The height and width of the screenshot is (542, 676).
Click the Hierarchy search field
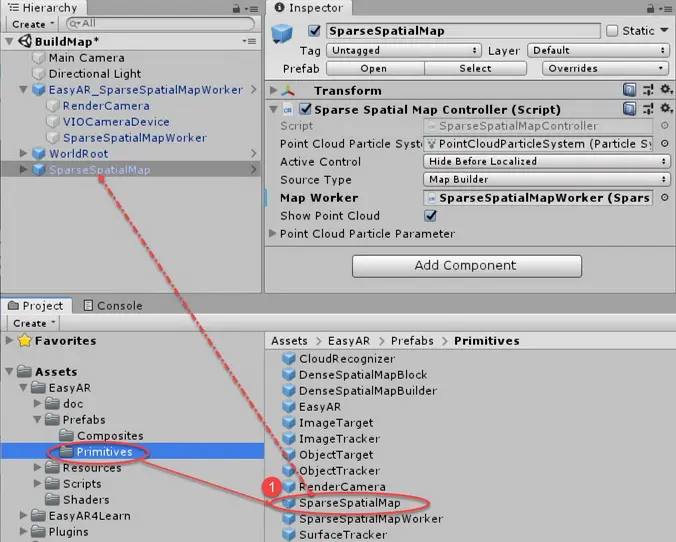[x=160, y=24]
